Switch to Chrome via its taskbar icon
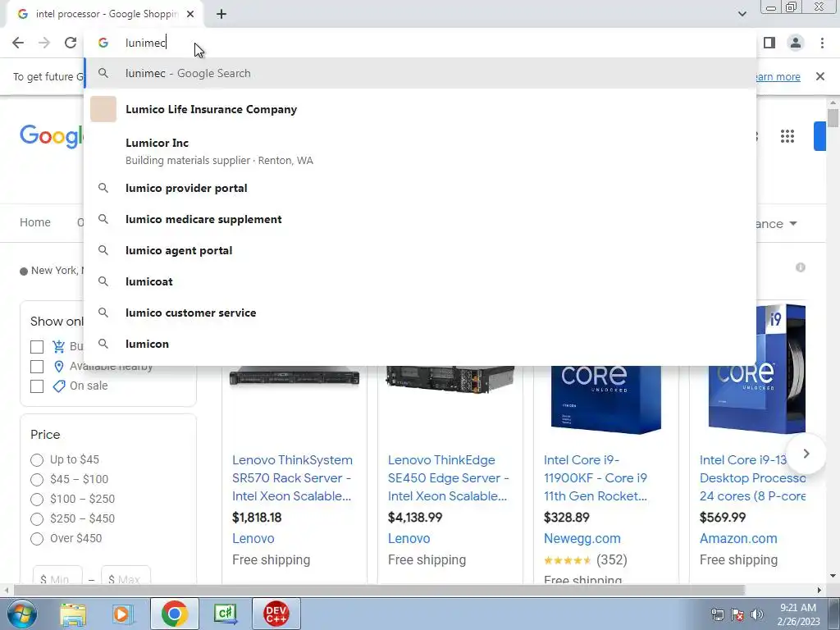The width and height of the screenshot is (840, 630). 174,614
